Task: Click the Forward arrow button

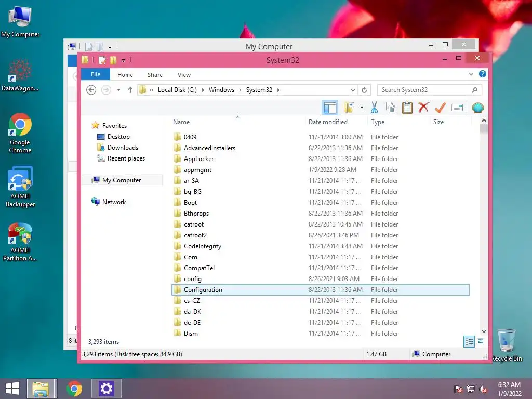Action: pos(106,90)
